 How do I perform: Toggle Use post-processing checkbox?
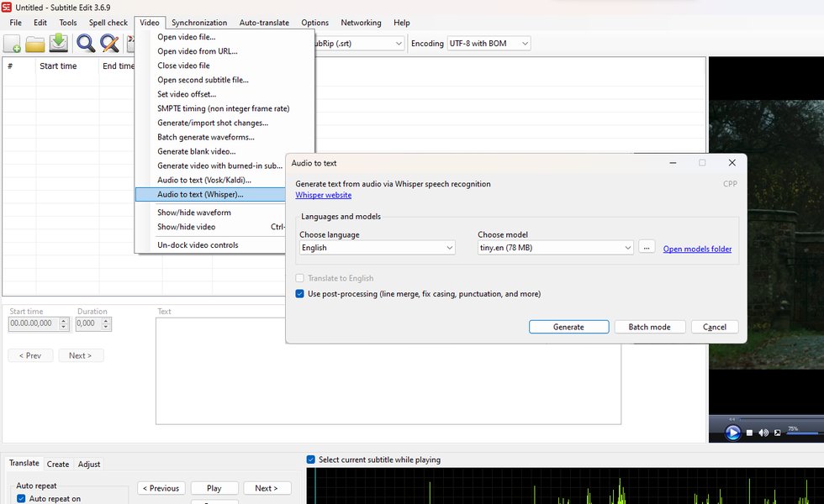tap(299, 294)
